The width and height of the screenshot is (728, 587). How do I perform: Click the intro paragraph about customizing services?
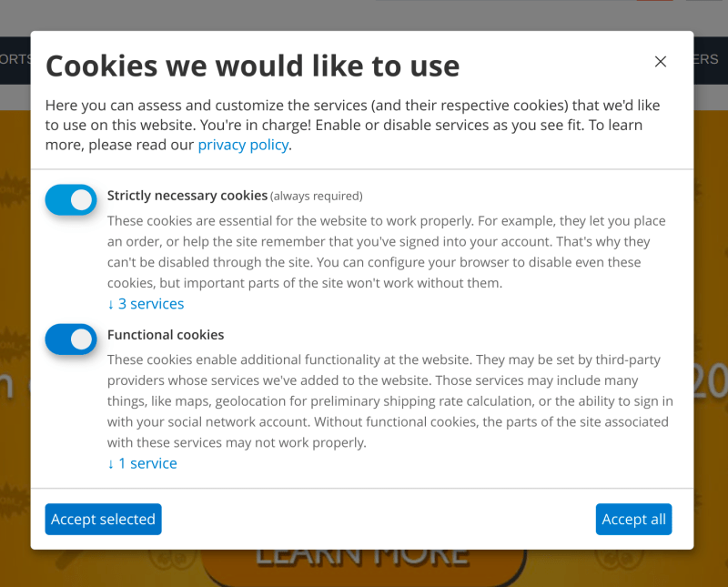click(x=355, y=125)
